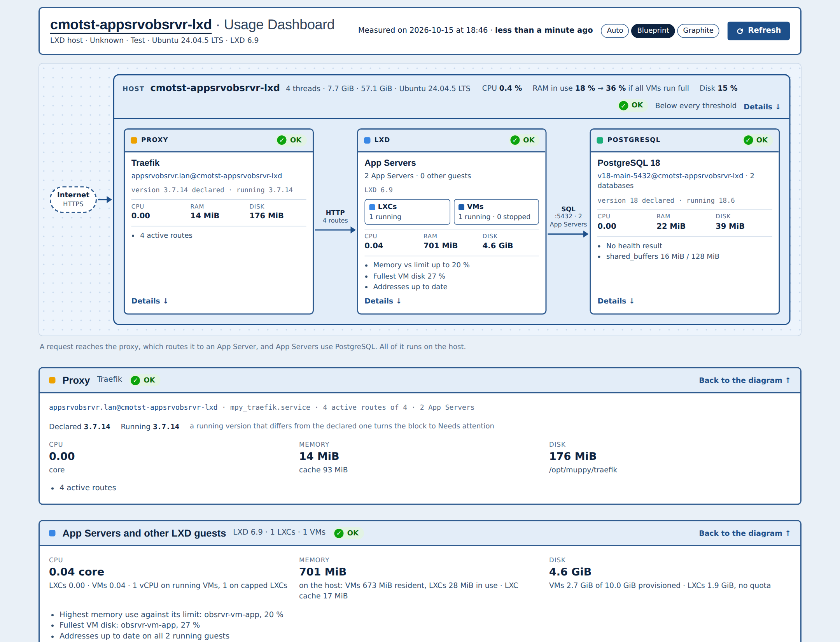
Task: Click the App Servers section OK check icon
Action: click(339, 533)
